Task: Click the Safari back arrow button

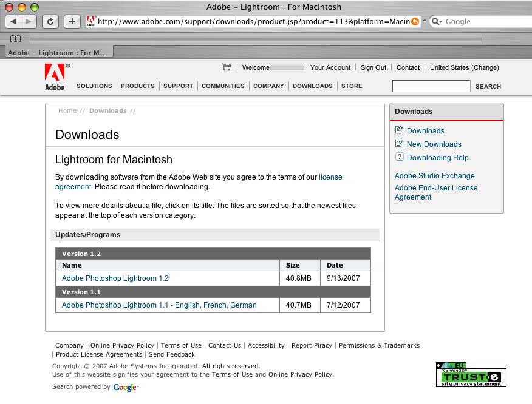Action: click(13, 22)
